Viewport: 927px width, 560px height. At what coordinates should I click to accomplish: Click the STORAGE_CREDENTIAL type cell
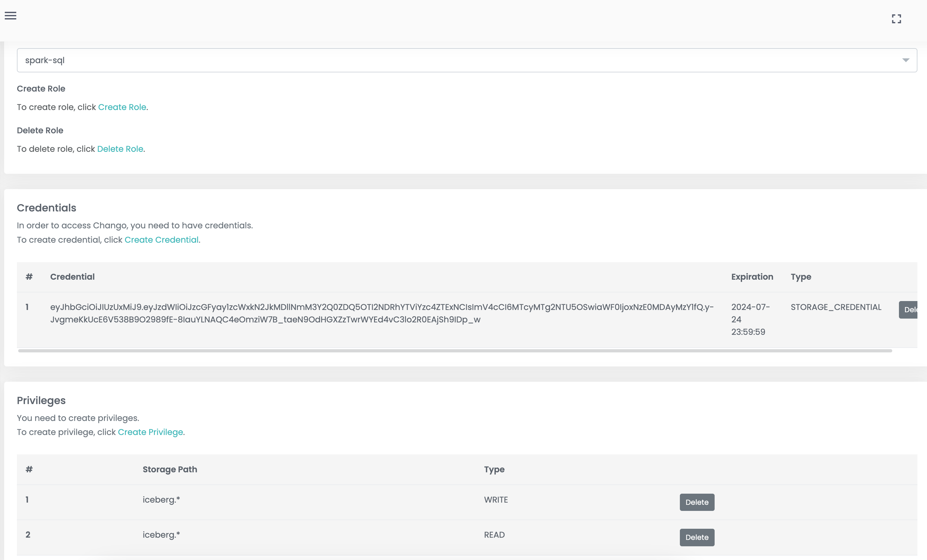(835, 307)
